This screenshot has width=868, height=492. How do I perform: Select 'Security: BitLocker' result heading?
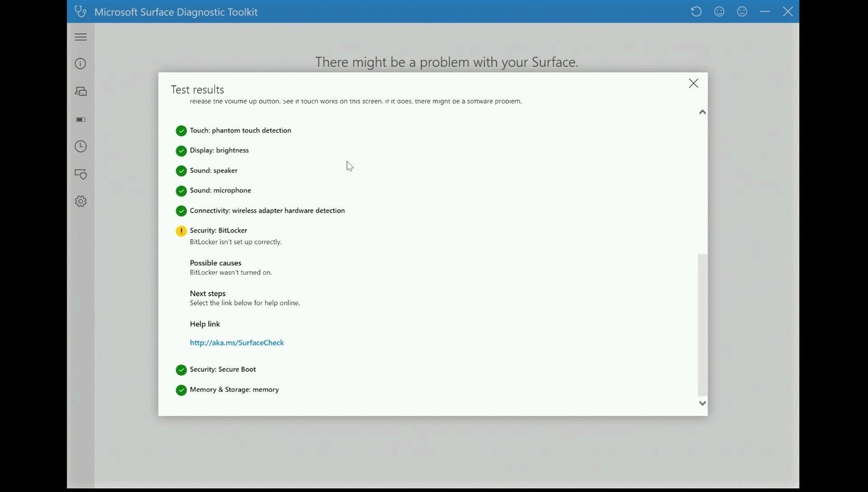[x=219, y=230]
